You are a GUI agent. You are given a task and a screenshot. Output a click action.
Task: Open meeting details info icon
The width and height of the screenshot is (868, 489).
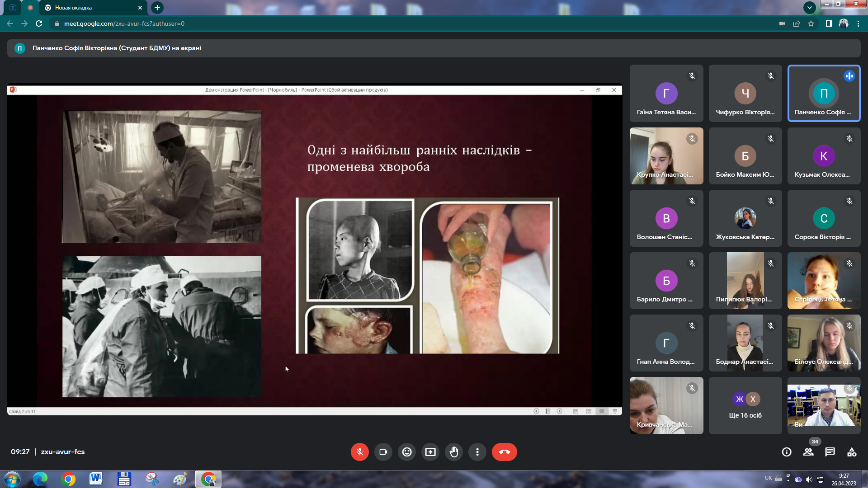click(787, 452)
